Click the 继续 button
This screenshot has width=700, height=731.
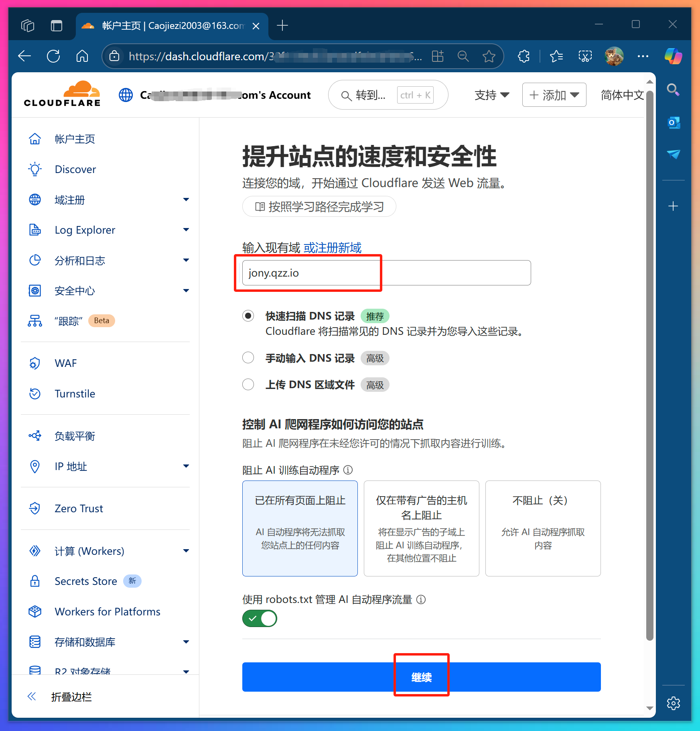pos(421,677)
